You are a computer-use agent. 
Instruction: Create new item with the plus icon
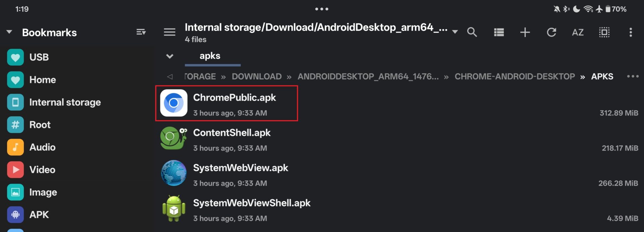pos(525,32)
